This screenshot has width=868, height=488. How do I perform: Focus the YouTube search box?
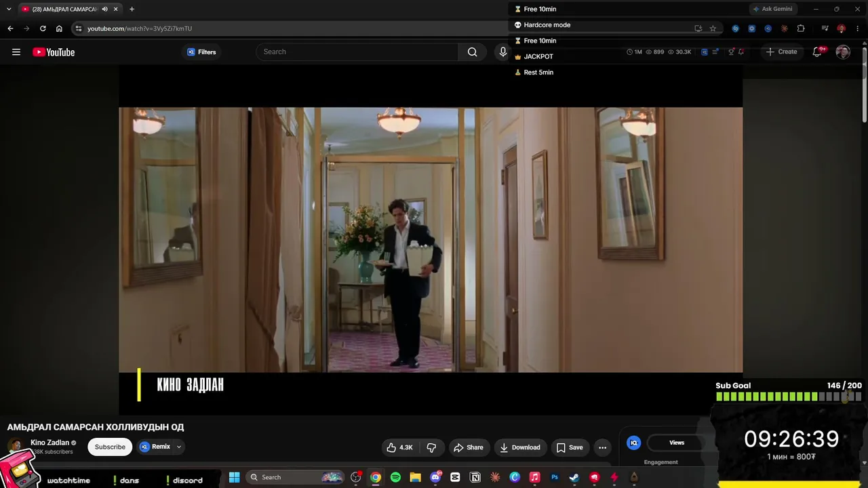pyautogui.click(x=357, y=52)
